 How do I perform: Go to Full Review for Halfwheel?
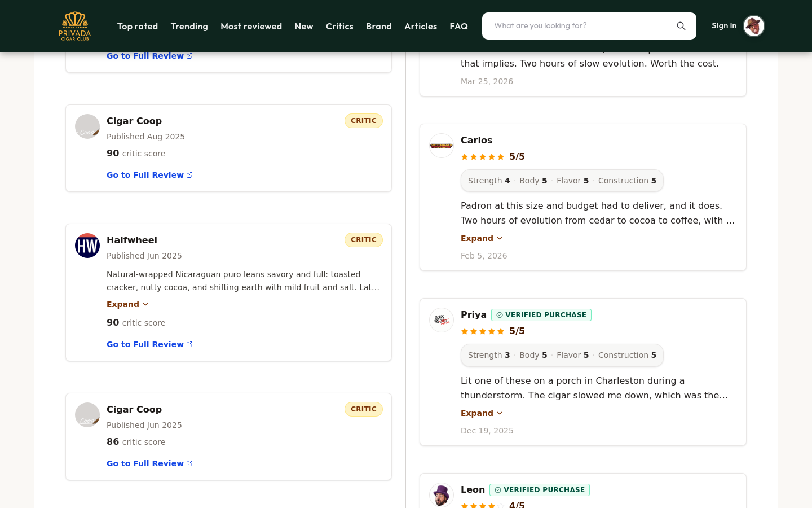pyautogui.click(x=149, y=344)
